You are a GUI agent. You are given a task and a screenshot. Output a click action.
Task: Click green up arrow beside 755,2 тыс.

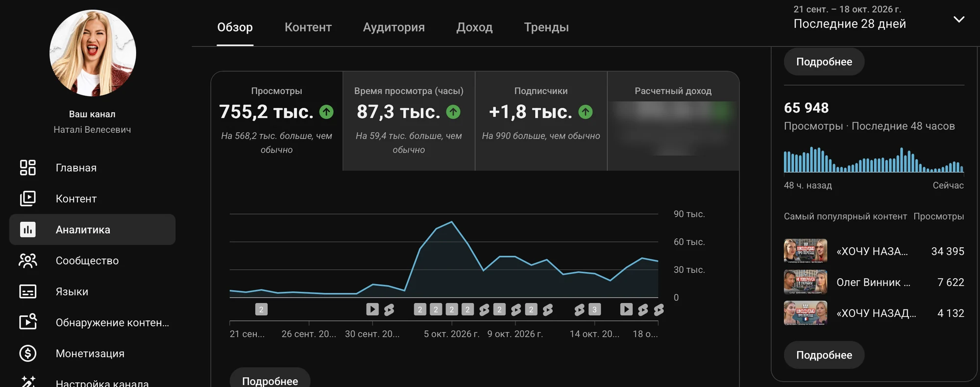326,112
